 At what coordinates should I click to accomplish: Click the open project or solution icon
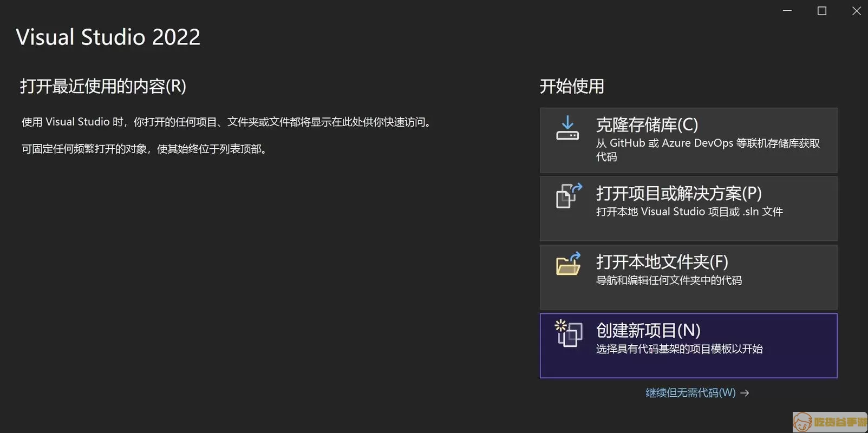coord(569,195)
